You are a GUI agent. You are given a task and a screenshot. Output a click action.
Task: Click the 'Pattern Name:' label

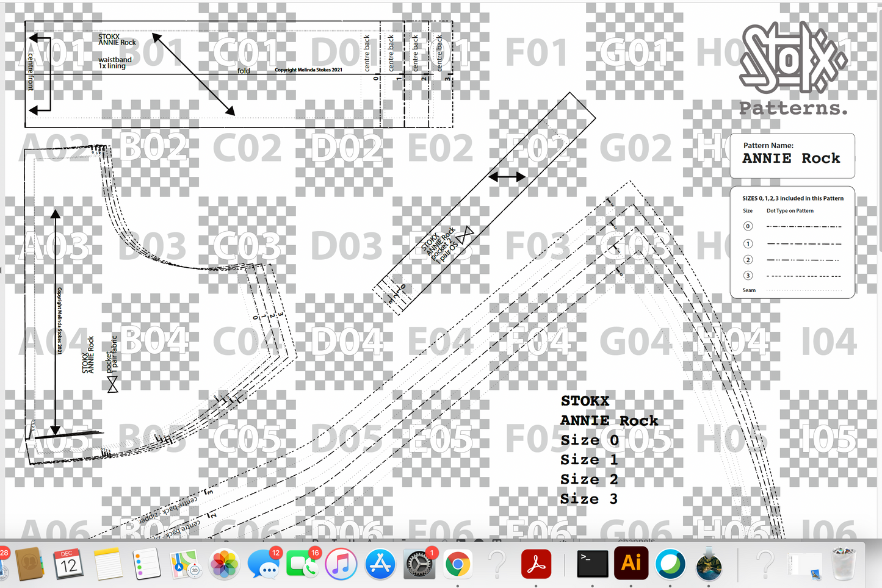[768, 145]
